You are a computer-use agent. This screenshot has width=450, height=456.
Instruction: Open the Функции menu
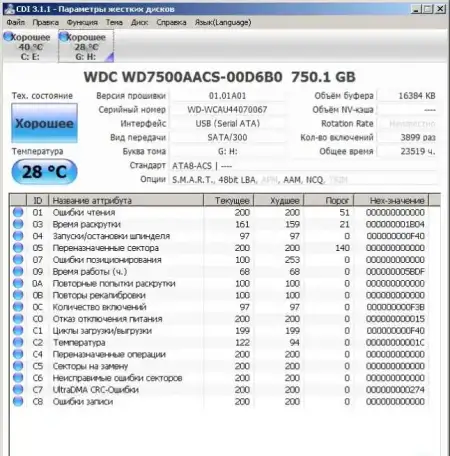[82, 22]
